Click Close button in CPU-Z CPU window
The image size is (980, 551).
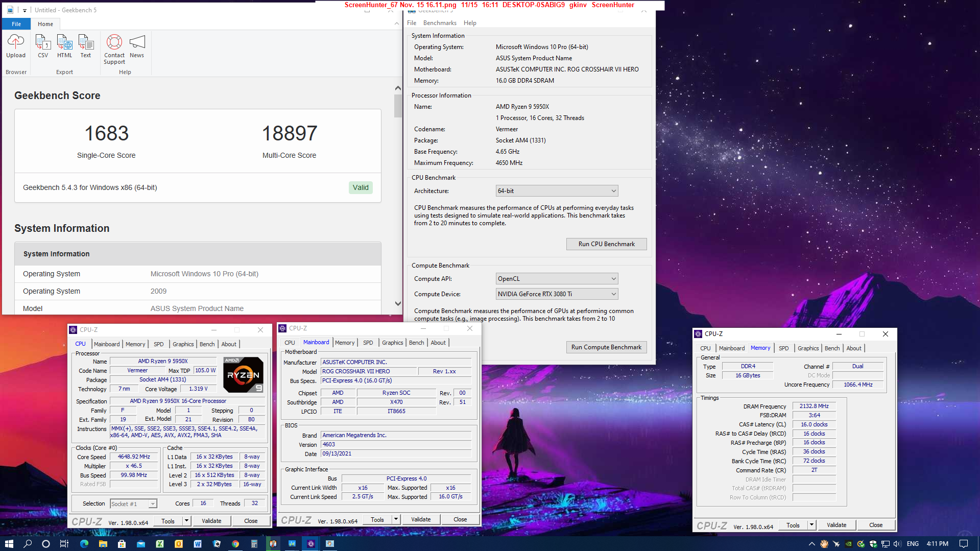pyautogui.click(x=251, y=521)
